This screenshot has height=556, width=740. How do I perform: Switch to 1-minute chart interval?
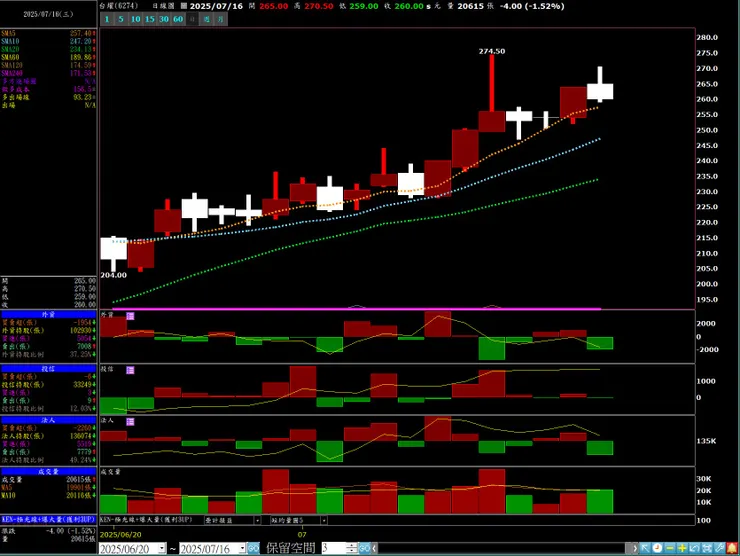(107, 19)
